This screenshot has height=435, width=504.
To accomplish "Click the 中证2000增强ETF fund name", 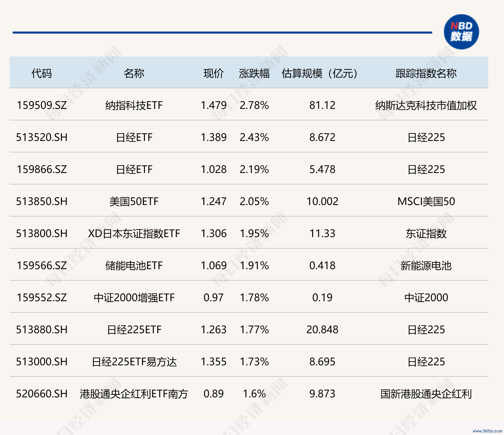I will click(134, 298).
